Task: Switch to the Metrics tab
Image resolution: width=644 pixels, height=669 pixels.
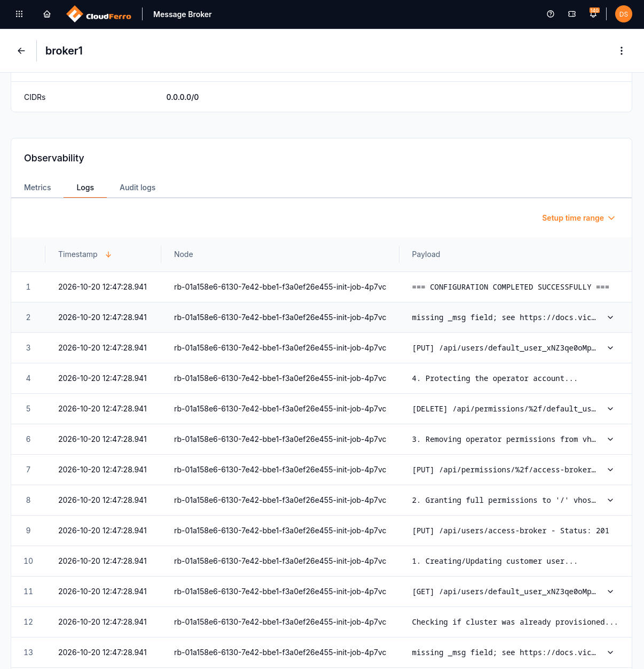Action: click(37, 188)
